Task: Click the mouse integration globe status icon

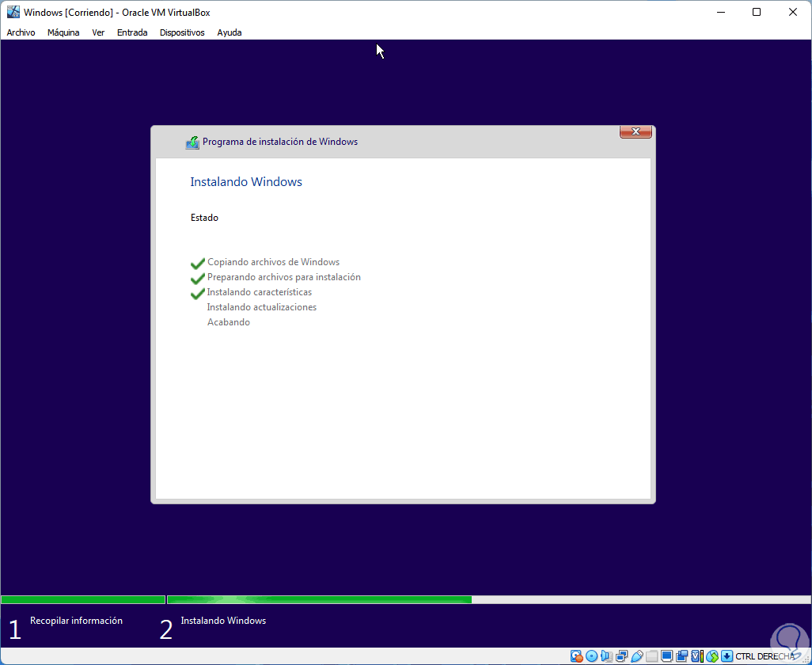Action: click(712, 656)
